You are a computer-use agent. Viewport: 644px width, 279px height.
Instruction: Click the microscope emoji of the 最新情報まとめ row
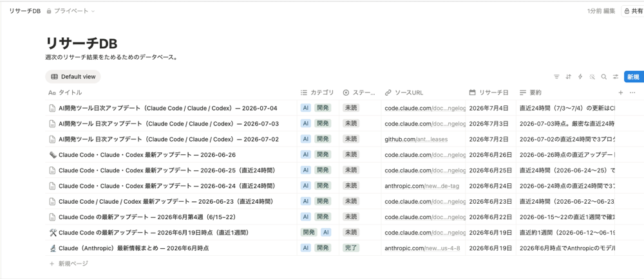point(52,248)
